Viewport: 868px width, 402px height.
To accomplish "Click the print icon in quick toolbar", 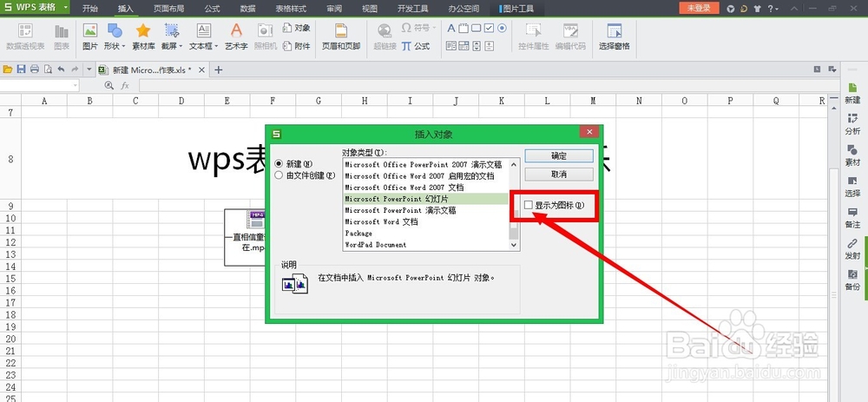I will [x=35, y=69].
